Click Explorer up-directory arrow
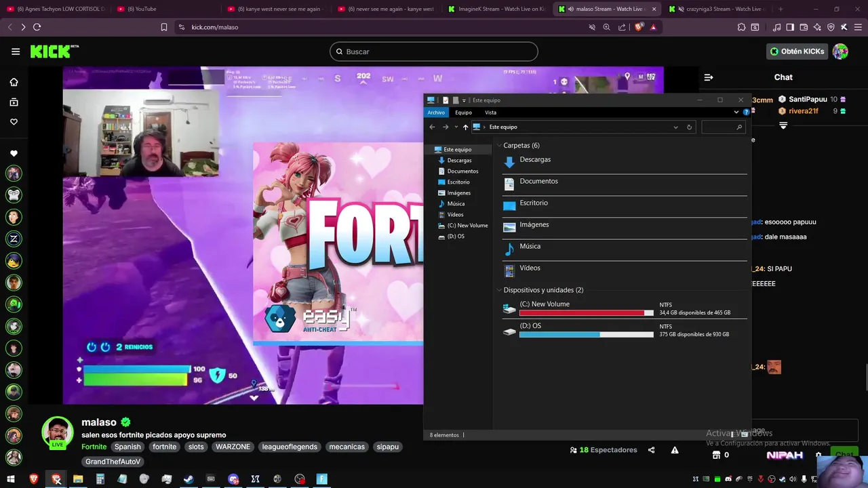The width and height of the screenshot is (868, 488). (x=465, y=127)
